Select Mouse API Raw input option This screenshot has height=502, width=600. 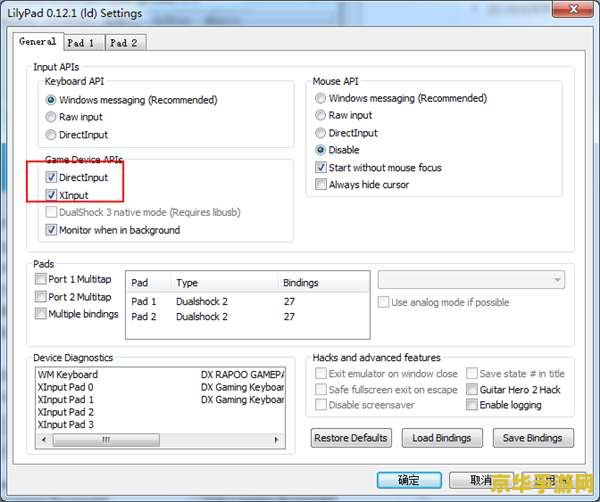pos(321,115)
